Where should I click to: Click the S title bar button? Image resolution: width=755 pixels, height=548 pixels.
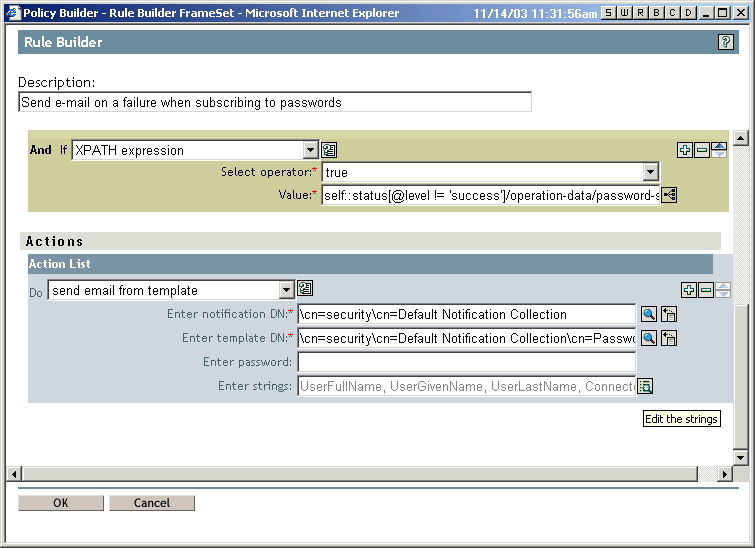point(609,13)
